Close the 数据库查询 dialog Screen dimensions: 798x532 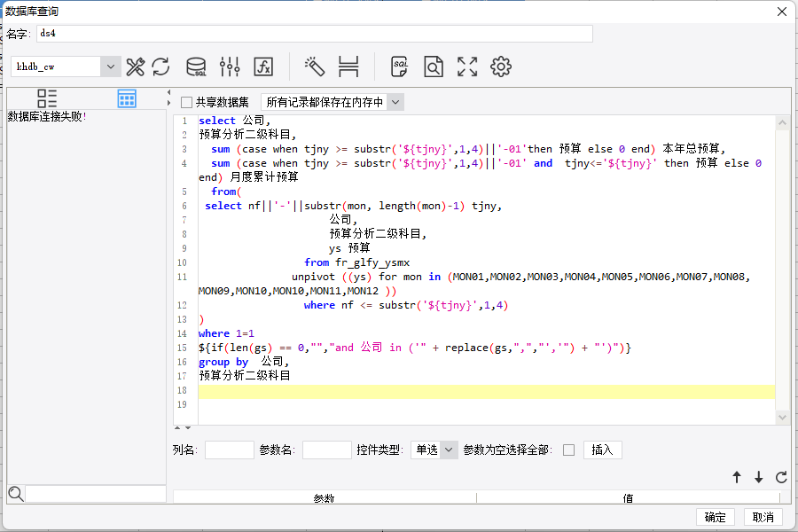[x=782, y=12]
